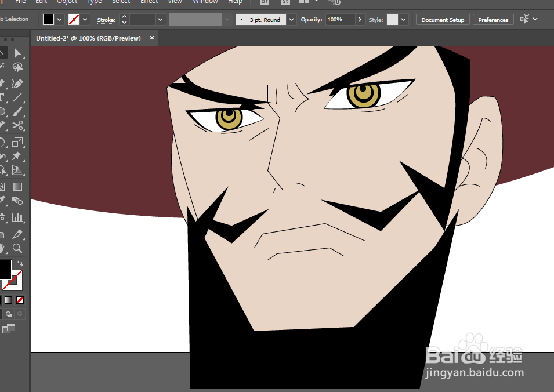Pick the Type tool
Image resolution: width=554 pixels, height=392 pixels.
point(2,97)
